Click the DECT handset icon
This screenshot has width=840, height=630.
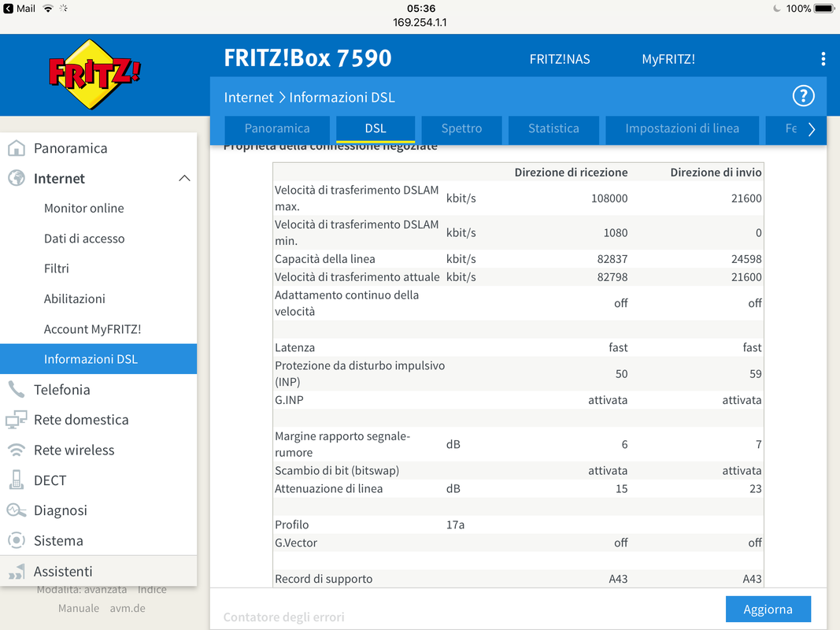(17, 480)
